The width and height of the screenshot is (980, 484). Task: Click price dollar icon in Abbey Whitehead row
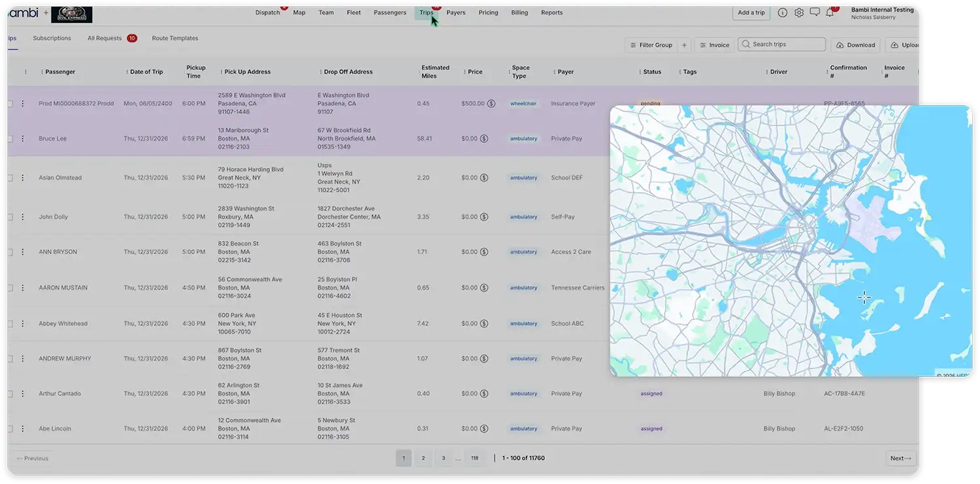point(484,323)
